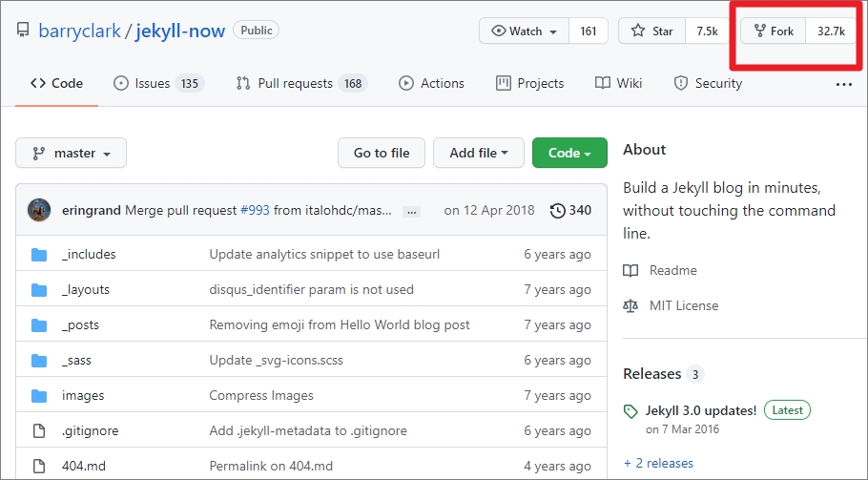The height and width of the screenshot is (480, 868).
Task: Open commit 'disqus_identifier param is not used'
Action: (311, 289)
